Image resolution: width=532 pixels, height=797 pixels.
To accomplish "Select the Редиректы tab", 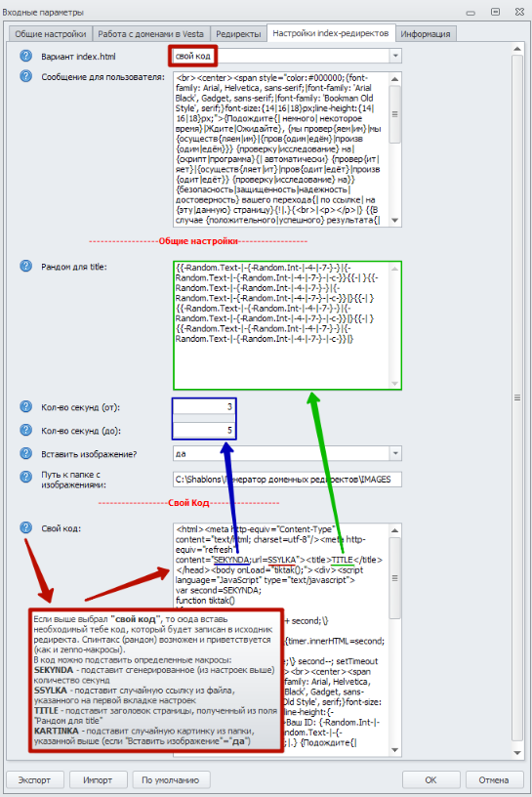I will point(238,34).
